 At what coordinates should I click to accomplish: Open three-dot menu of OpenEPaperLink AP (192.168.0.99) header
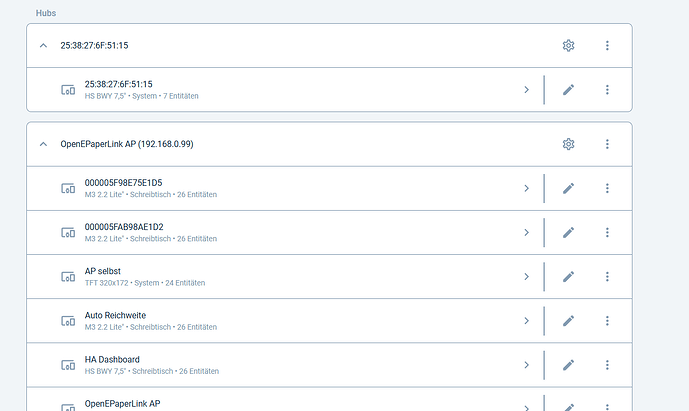tap(607, 144)
